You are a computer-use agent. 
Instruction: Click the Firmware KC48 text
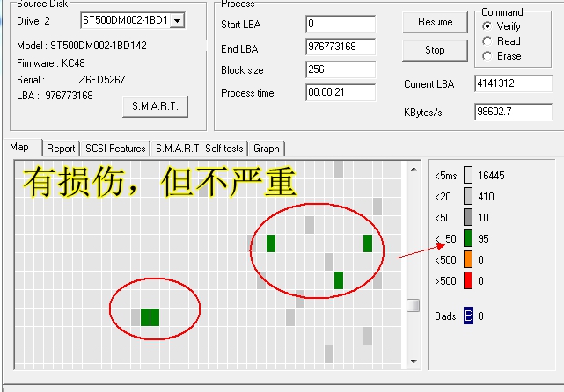tap(51, 63)
